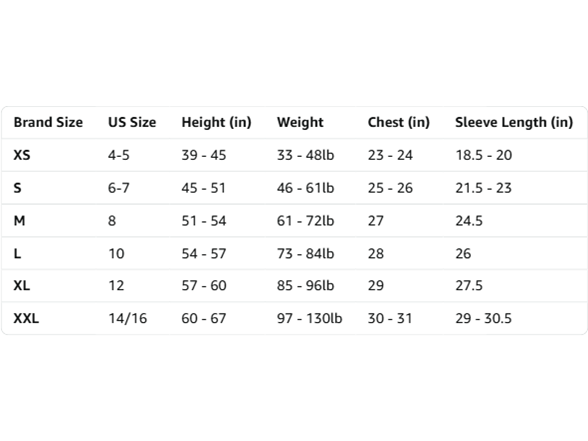Select the 30 - 31 chest value
The height and width of the screenshot is (441, 588).
pos(390,318)
